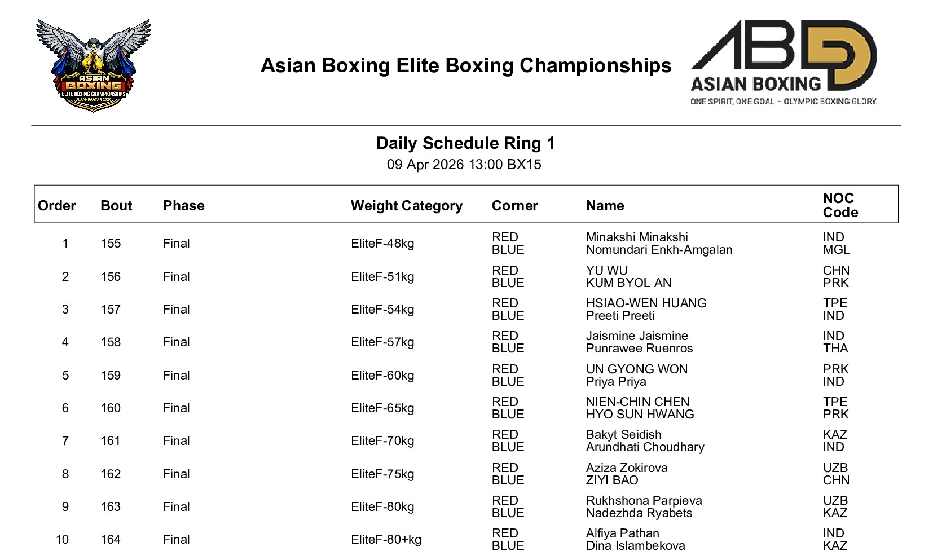Select the name UN GYONG WON
The image size is (933, 560).
[637, 369]
